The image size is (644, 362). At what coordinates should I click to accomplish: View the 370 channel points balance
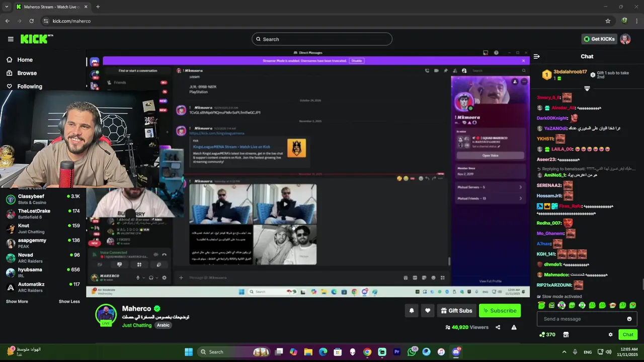pos(547,335)
